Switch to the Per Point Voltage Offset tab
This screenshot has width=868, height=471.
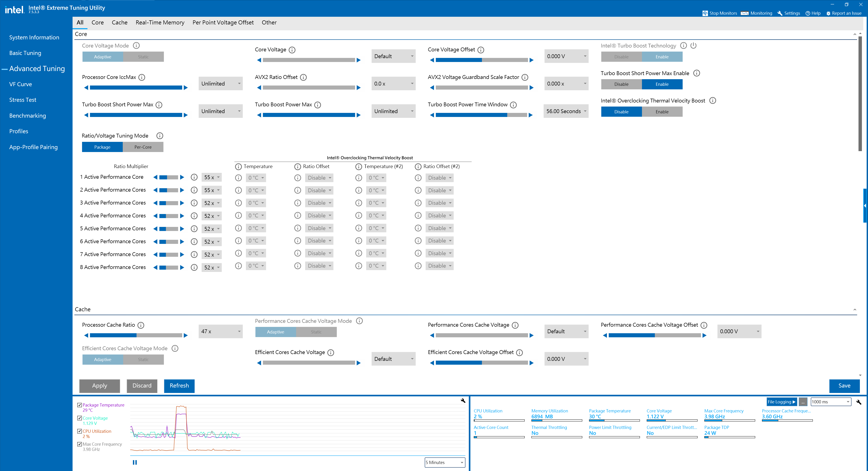point(223,23)
